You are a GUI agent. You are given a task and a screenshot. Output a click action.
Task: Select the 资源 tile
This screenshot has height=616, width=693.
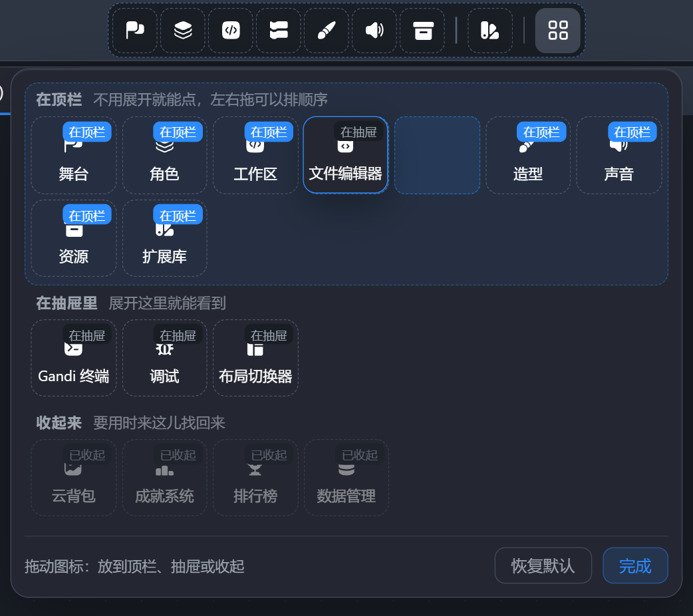pos(74,238)
